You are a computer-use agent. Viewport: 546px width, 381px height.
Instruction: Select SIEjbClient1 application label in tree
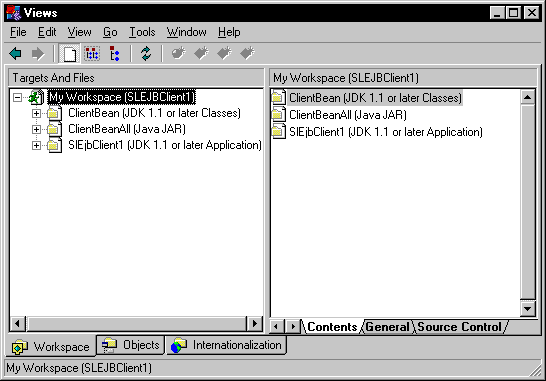[x=165, y=145]
